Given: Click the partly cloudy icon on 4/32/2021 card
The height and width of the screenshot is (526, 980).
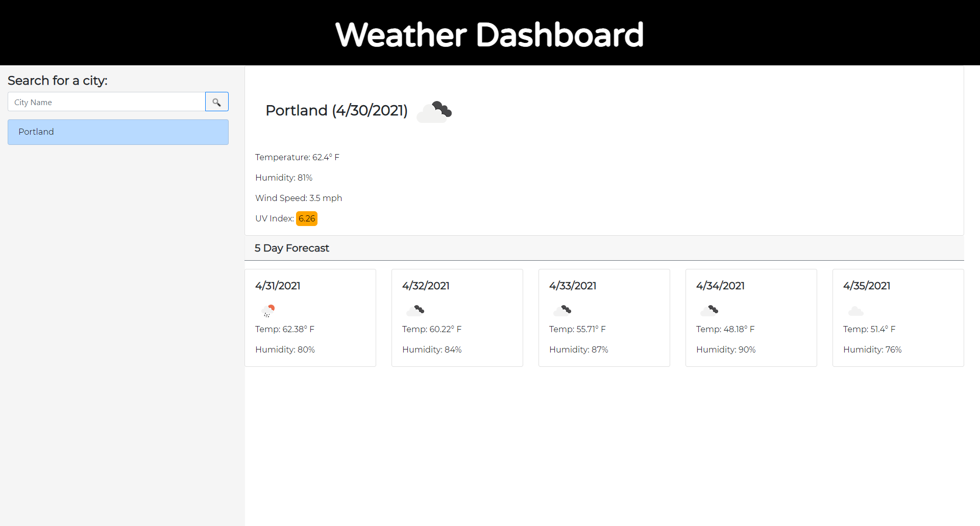Looking at the screenshot, I should point(415,310).
